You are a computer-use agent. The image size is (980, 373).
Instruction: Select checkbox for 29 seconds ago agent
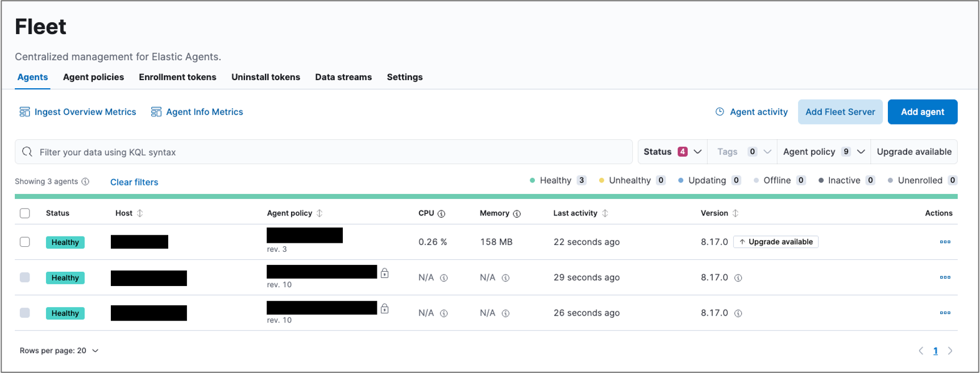coord(25,277)
